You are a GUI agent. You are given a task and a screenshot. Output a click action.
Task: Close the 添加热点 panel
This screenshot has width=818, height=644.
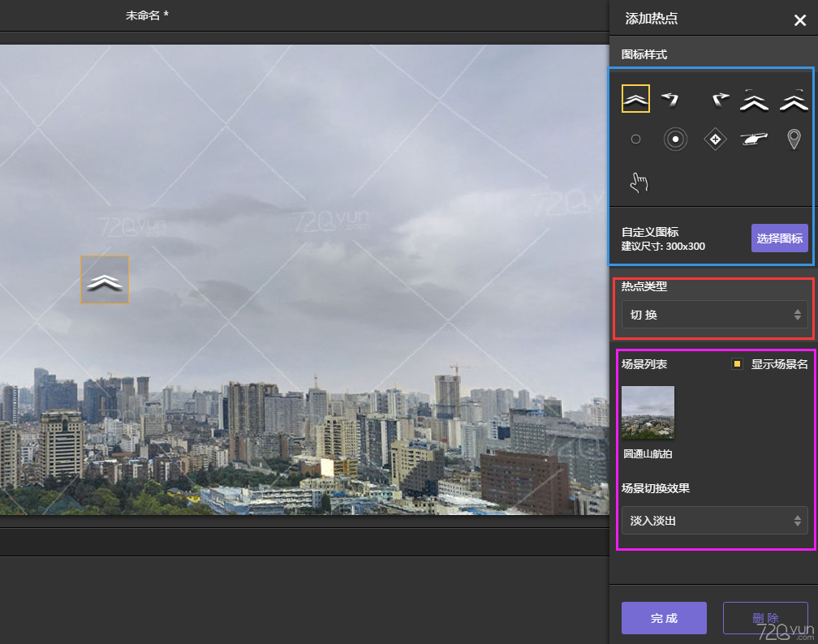click(x=799, y=20)
